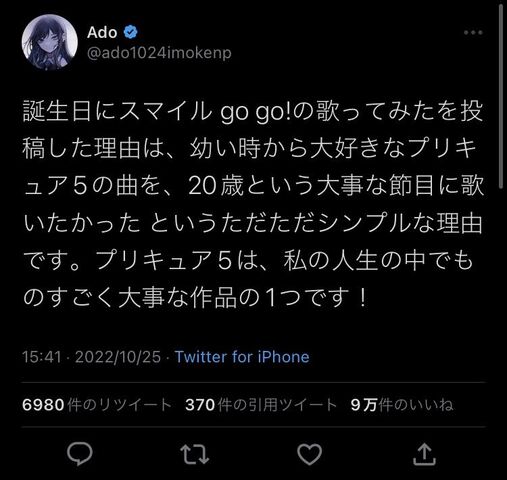Open the Ado display name
The width and height of the screenshot is (507, 480).
coord(102,32)
